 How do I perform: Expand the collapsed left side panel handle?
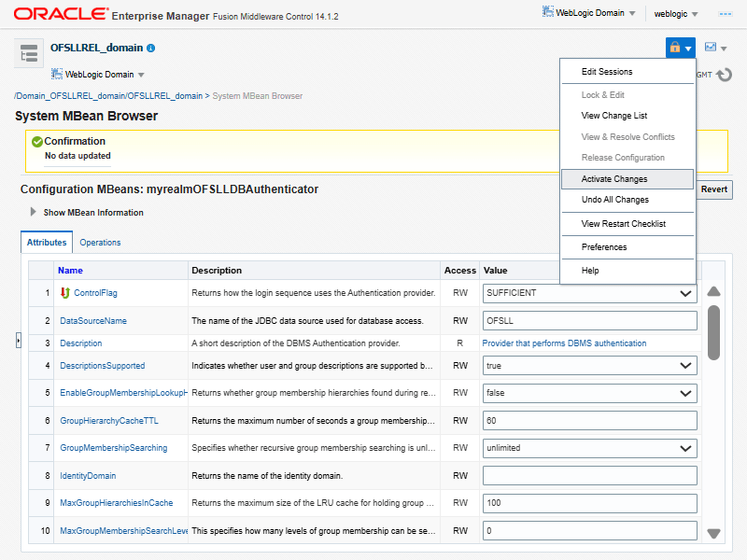(18, 342)
